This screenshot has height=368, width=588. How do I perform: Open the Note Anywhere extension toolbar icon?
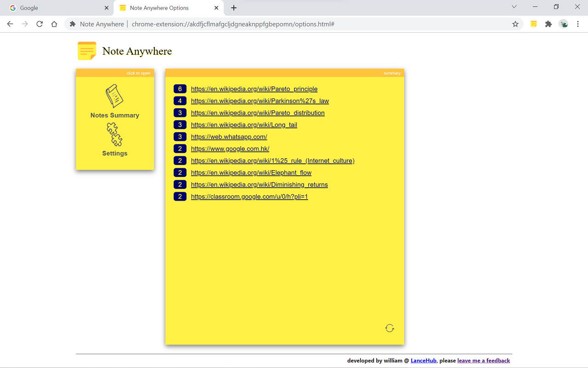point(533,24)
